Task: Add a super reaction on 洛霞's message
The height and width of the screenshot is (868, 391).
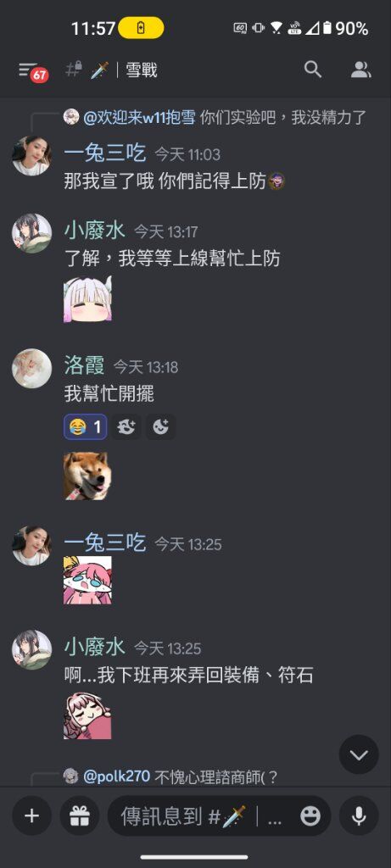Action: [126, 427]
